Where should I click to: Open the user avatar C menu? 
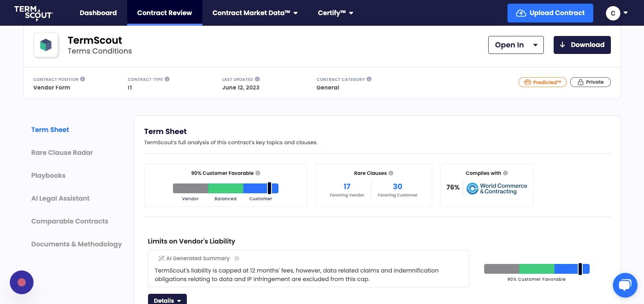tap(613, 13)
